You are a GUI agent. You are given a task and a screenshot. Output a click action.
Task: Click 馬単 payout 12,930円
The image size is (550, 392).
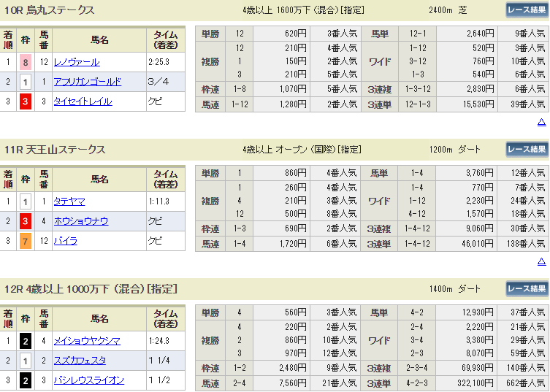click(478, 312)
